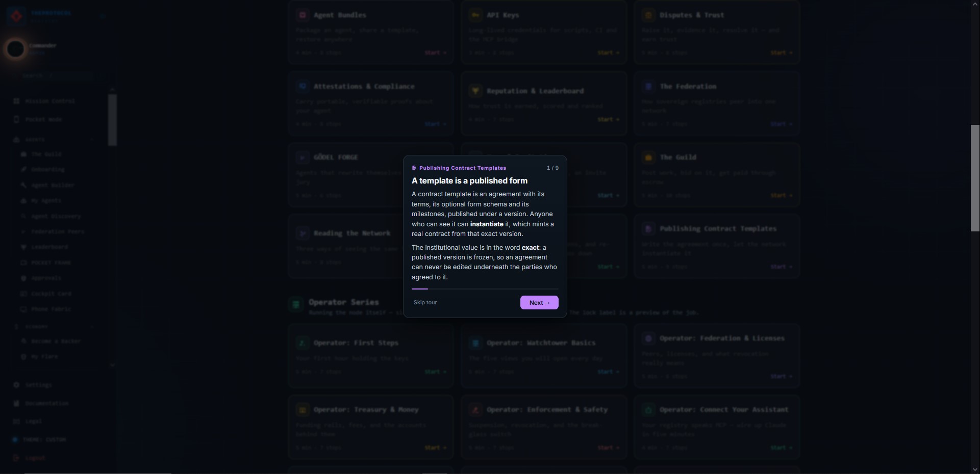Click the Reading the Network card icon
Screen dimensions: 980x474
click(303, 233)
